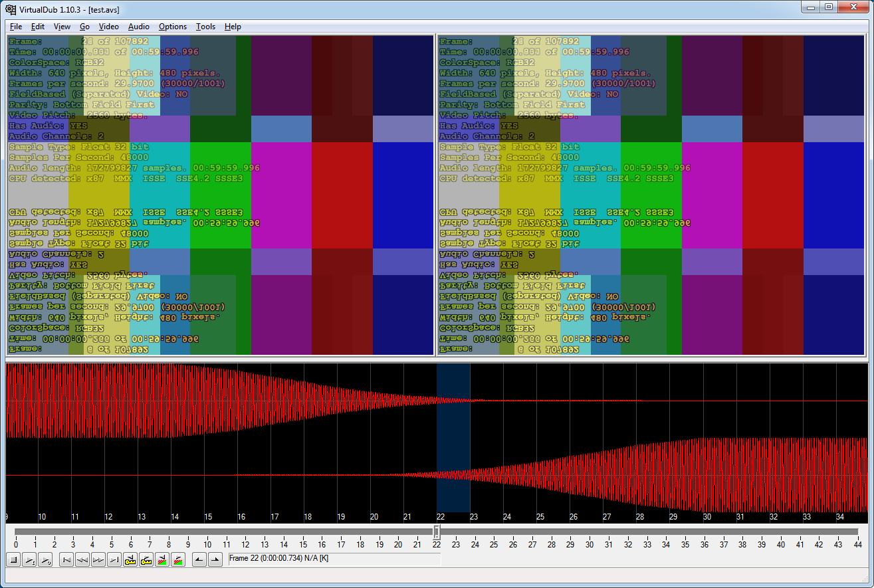
Task: Click the frame position status field
Action: 334,559
